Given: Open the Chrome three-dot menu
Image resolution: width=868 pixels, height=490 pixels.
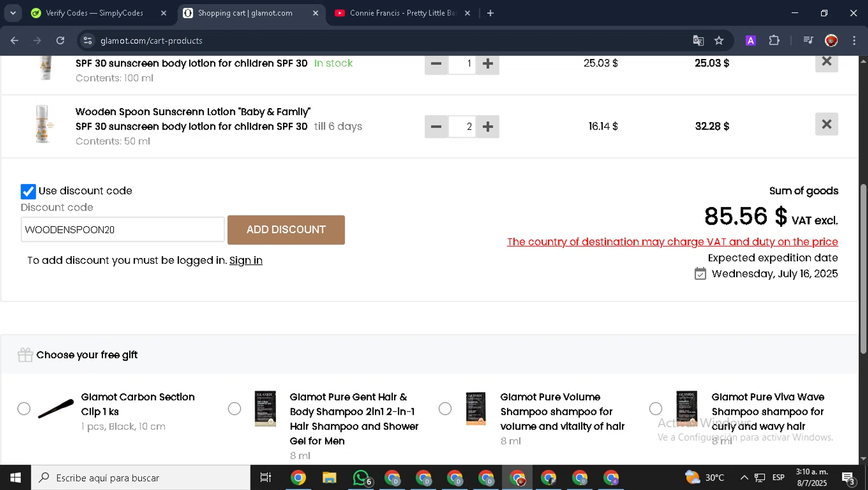Looking at the screenshot, I should click(x=854, y=40).
